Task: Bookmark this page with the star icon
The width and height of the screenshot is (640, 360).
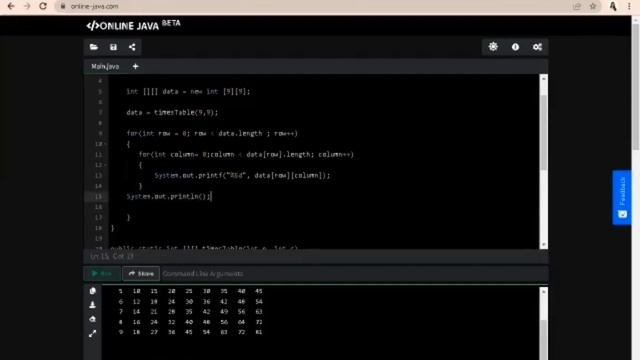Action: coord(593,6)
